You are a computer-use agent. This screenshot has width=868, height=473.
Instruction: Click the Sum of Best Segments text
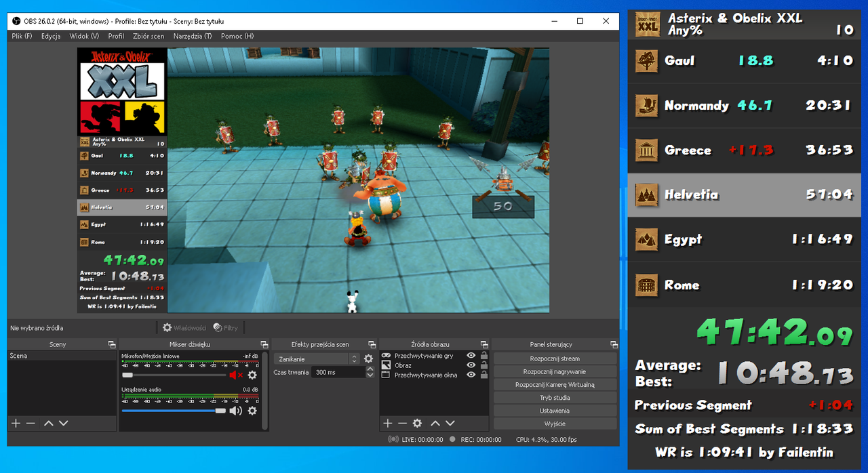[x=709, y=429]
